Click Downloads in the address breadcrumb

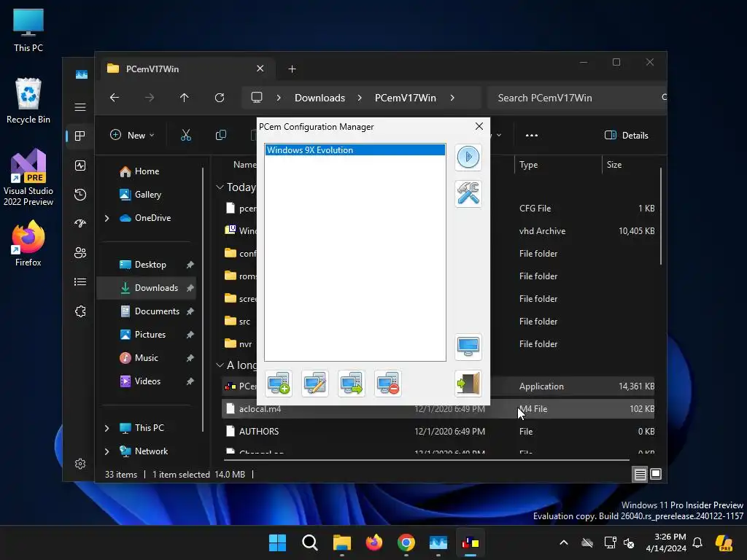[x=320, y=98]
